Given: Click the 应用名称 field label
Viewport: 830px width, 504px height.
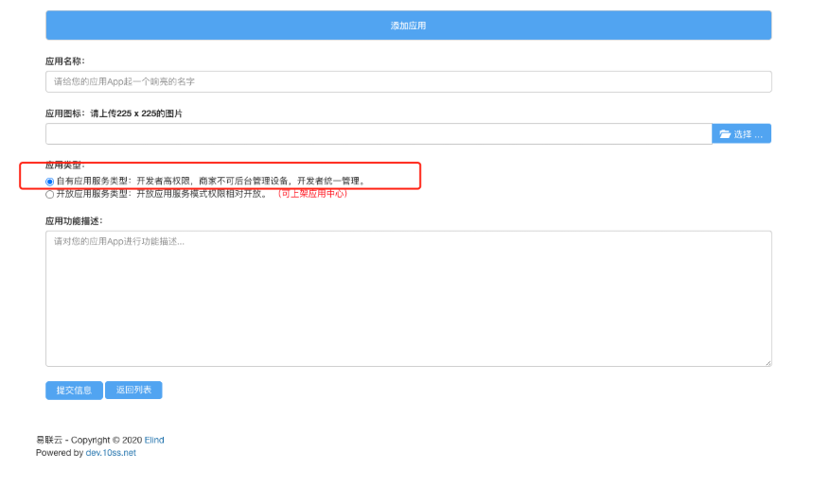Looking at the screenshot, I should pos(65,61).
